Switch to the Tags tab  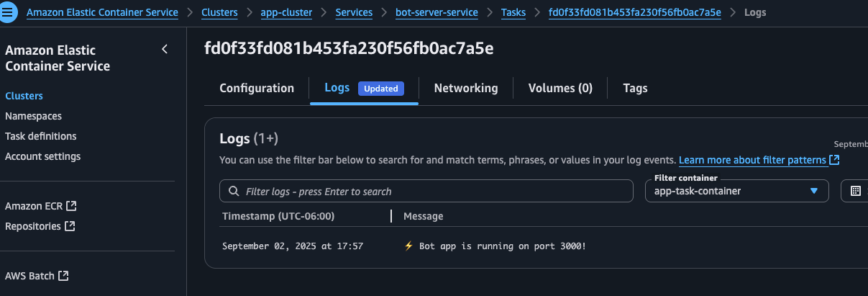pyautogui.click(x=635, y=88)
